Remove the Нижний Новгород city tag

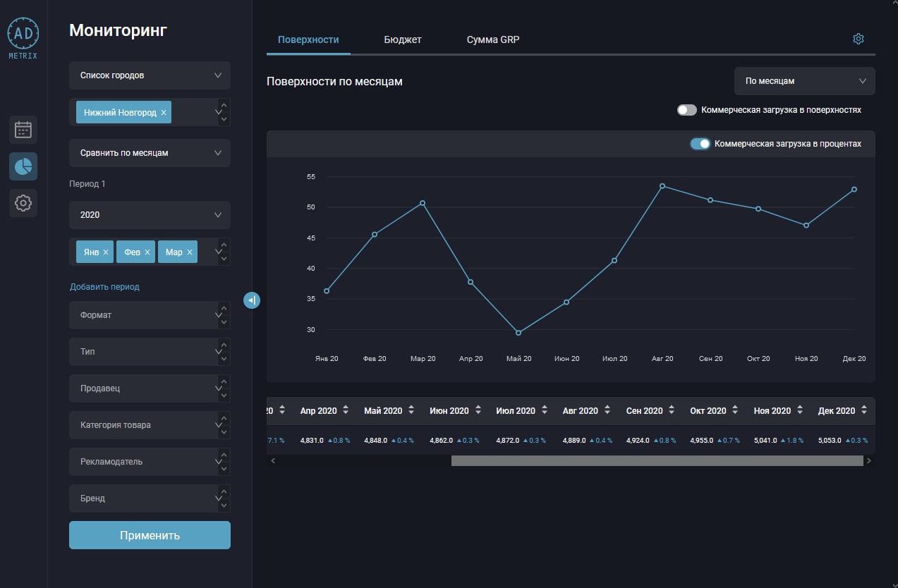tap(164, 112)
